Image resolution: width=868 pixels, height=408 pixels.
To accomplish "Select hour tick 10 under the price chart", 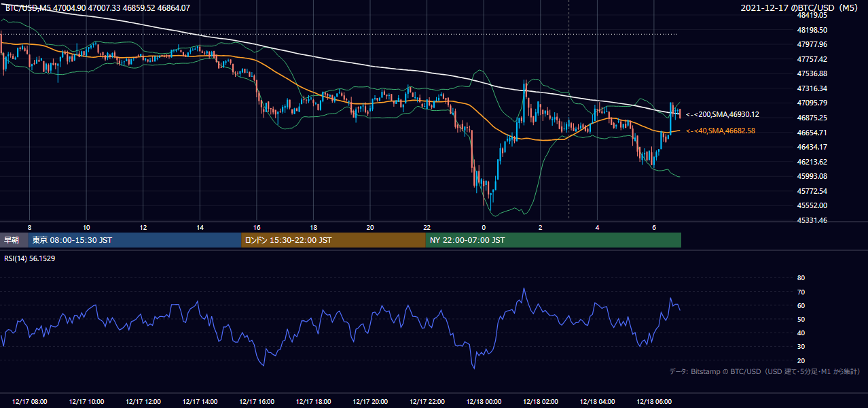I will [x=86, y=227].
